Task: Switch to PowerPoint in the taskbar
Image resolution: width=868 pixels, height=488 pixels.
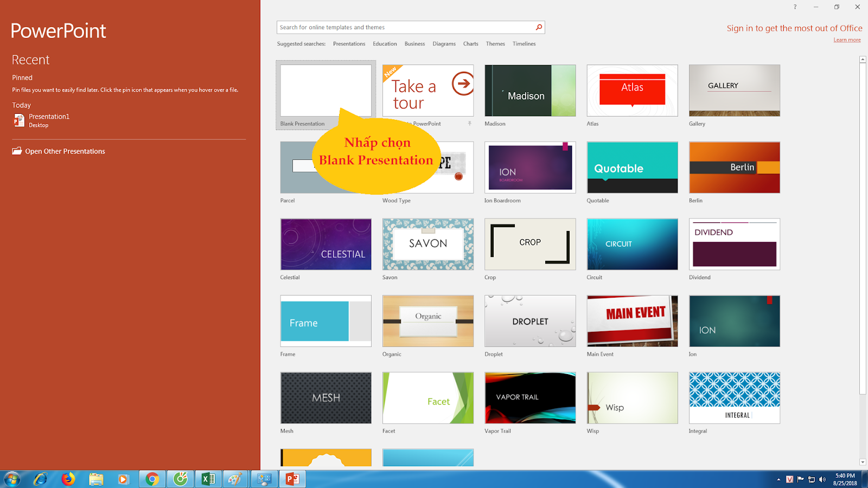Action: pos(292,479)
